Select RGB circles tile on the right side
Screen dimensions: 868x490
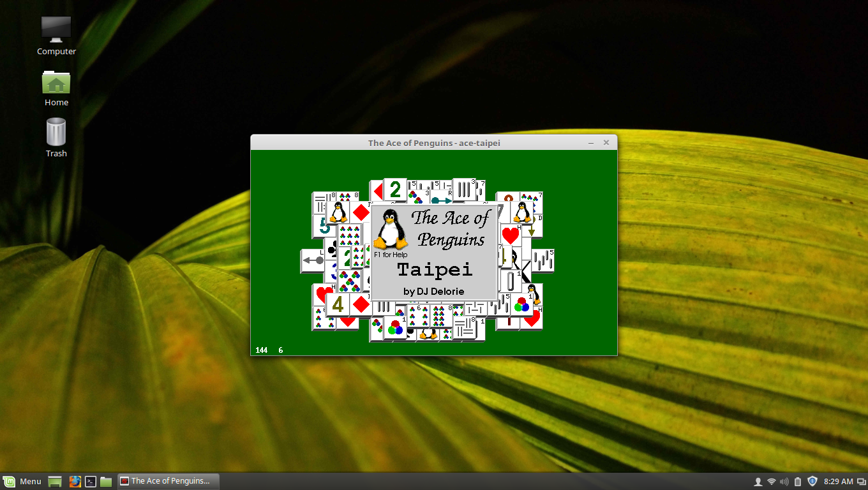pos(522,305)
